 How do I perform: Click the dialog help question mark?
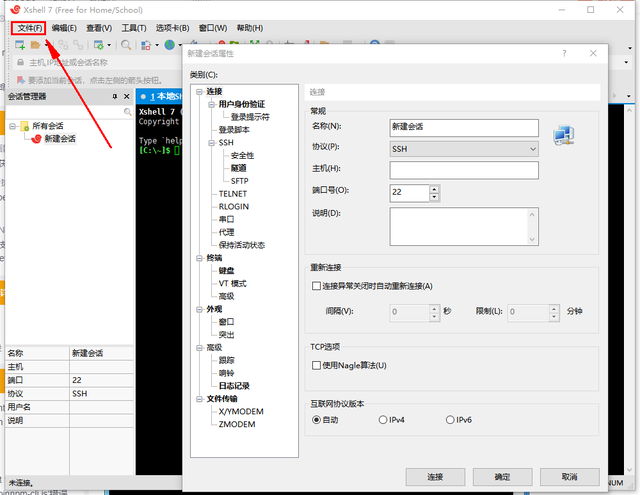coord(564,53)
